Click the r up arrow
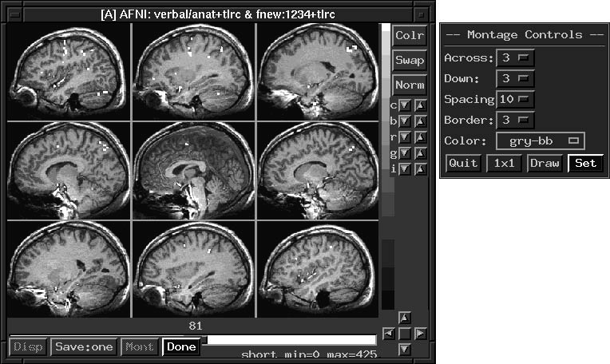Screen dimensions: 610x364 421,137
